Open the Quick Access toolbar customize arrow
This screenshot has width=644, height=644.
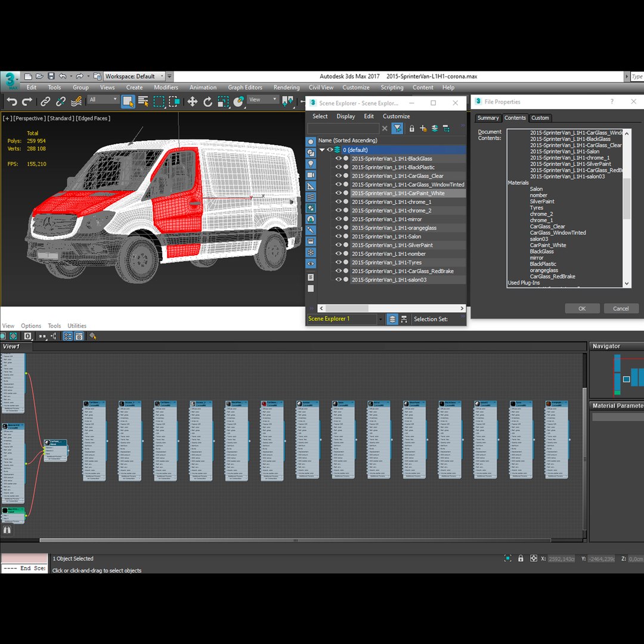(169, 76)
